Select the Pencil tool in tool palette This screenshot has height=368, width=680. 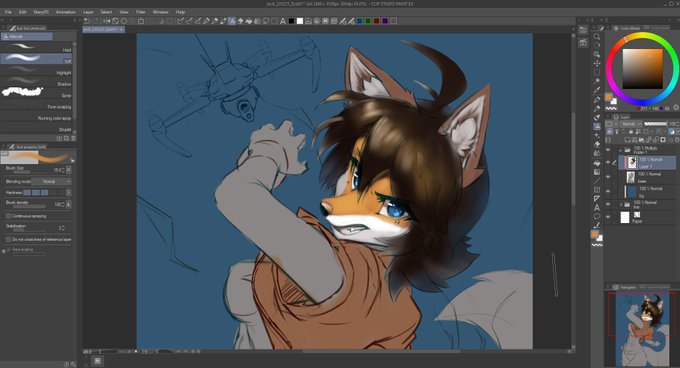point(597,108)
